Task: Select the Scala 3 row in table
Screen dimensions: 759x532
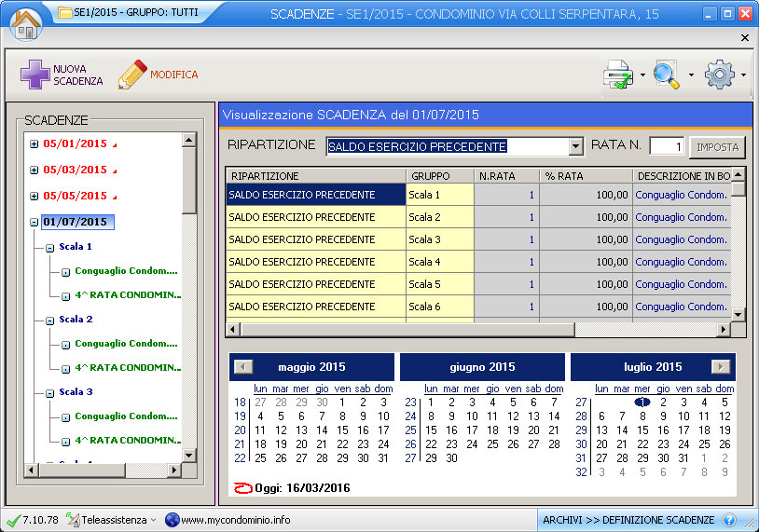Action: (423, 239)
